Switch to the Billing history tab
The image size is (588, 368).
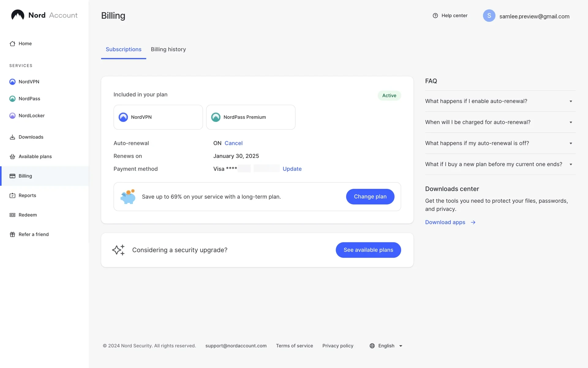(168, 49)
